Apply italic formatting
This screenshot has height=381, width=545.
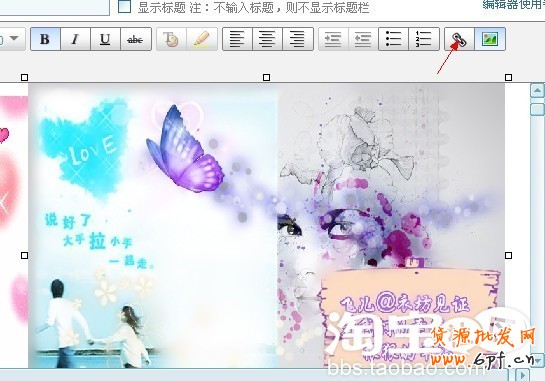[75, 39]
